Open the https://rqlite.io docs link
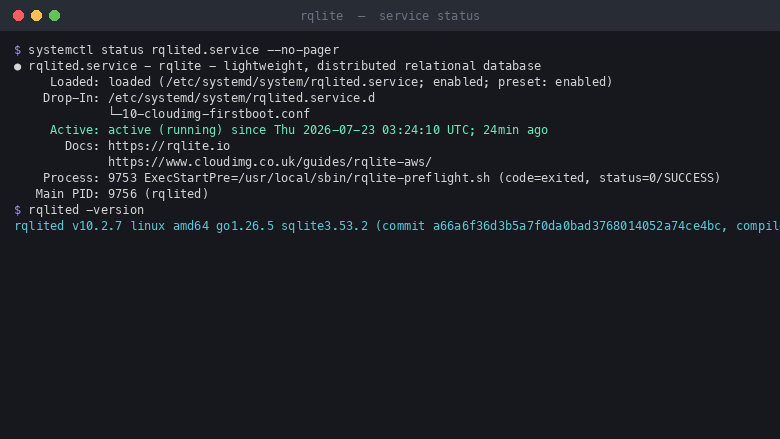 (x=169, y=146)
